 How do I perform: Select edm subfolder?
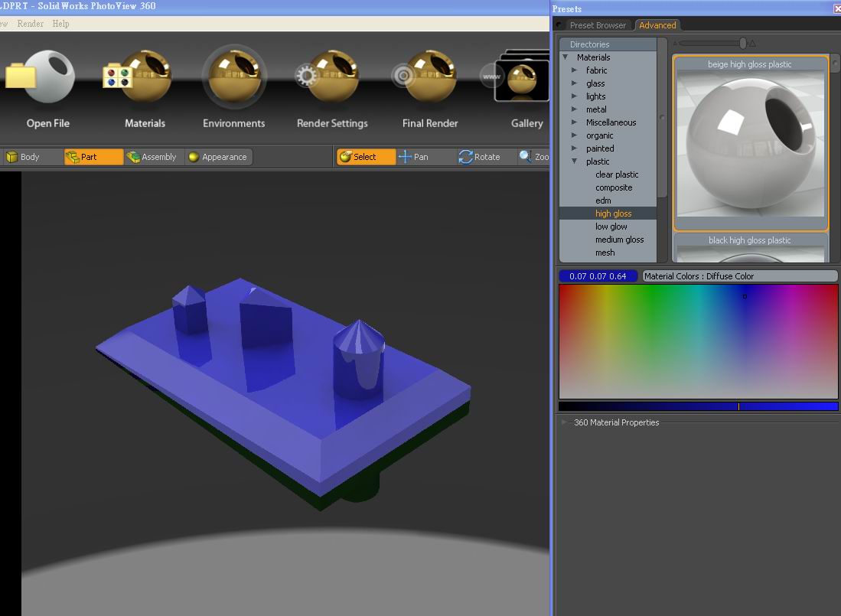tap(603, 200)
